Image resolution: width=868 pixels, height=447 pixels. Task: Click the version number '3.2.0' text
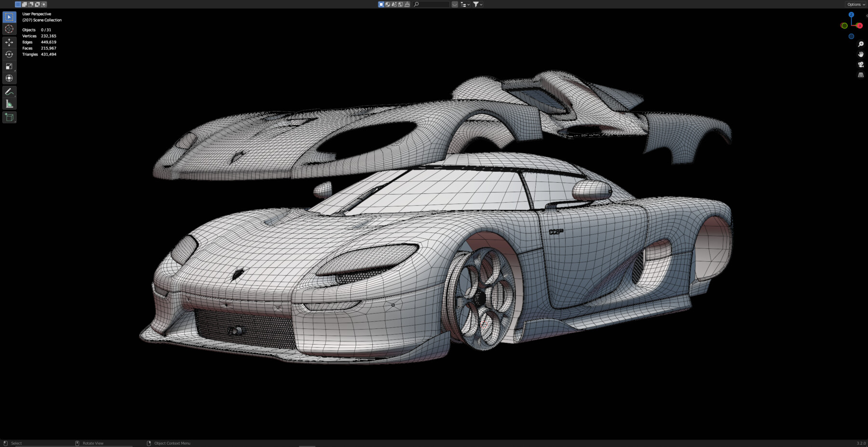[x=861, y=443]
